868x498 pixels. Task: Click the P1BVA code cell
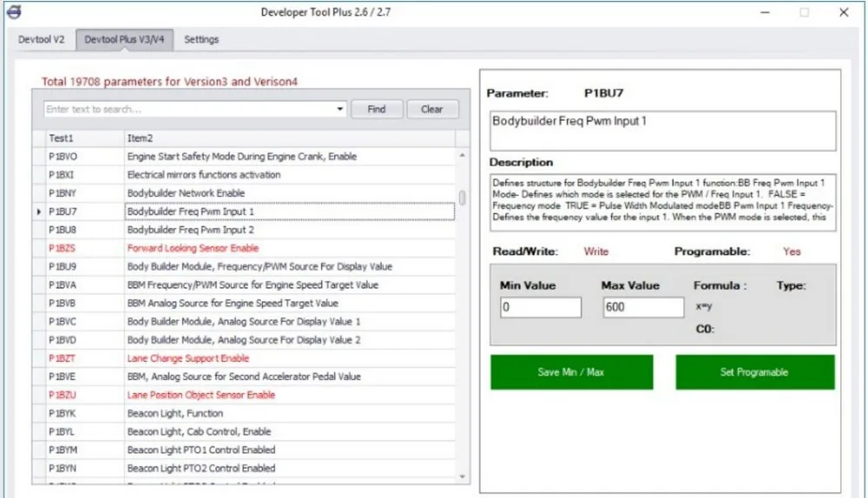click(85, 285)
